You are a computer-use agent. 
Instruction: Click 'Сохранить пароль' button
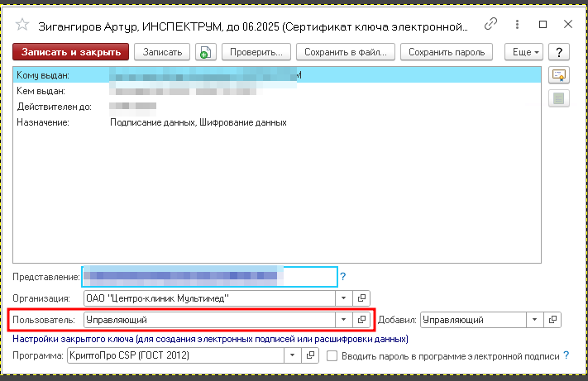(x=447, y=52)
